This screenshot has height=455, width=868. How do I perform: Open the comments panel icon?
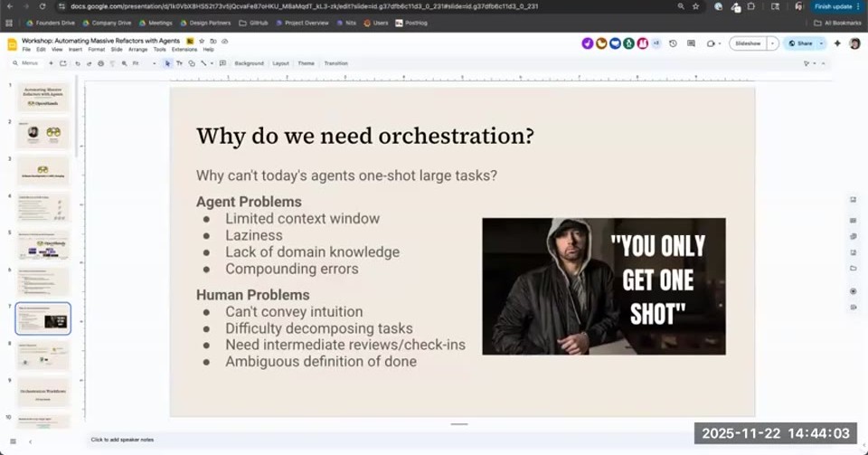click(x=692, y=43)
